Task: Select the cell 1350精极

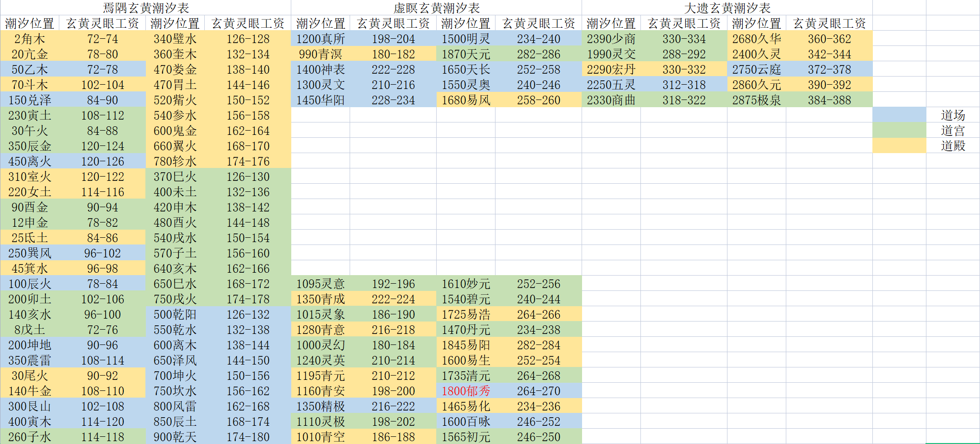Action: (x=320, y=406)
